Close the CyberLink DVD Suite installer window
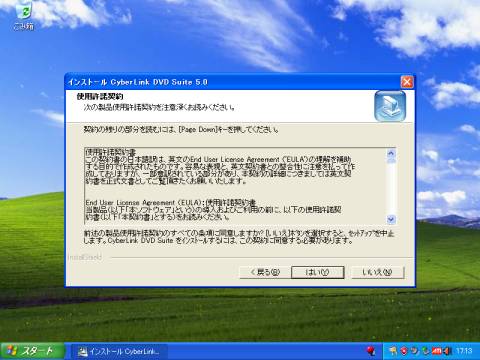480x360 pixels. tap(407, 82)
